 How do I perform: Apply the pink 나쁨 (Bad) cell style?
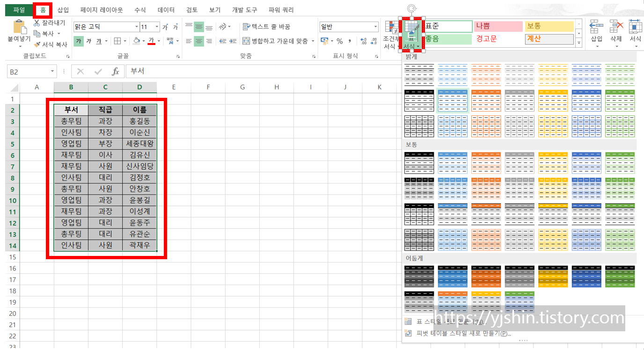pyautogui.click(x=499, y=26)
